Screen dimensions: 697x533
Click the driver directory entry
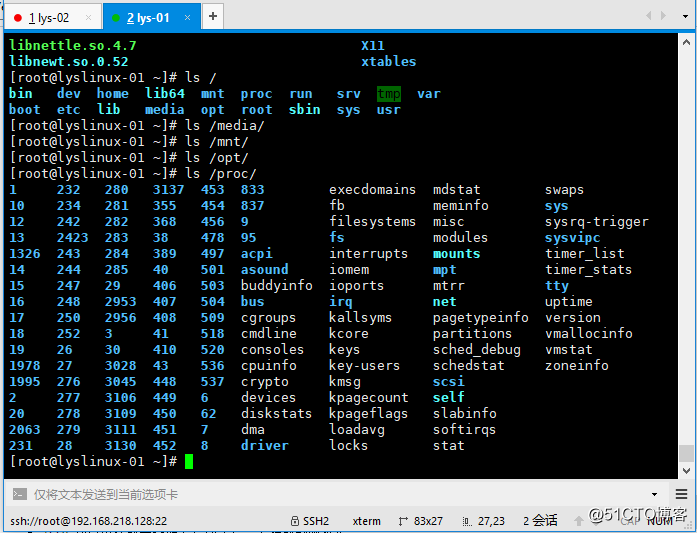[x=264, y=445]
